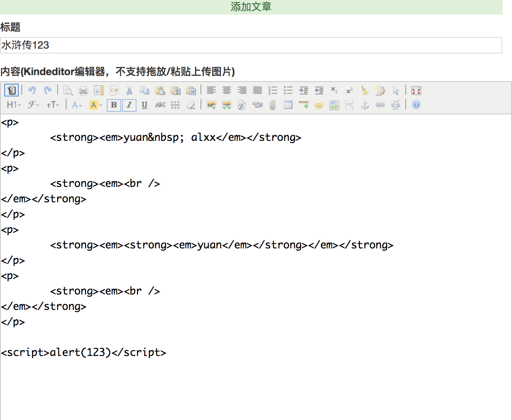Open the Preview icon

click(x=68, y=90)
